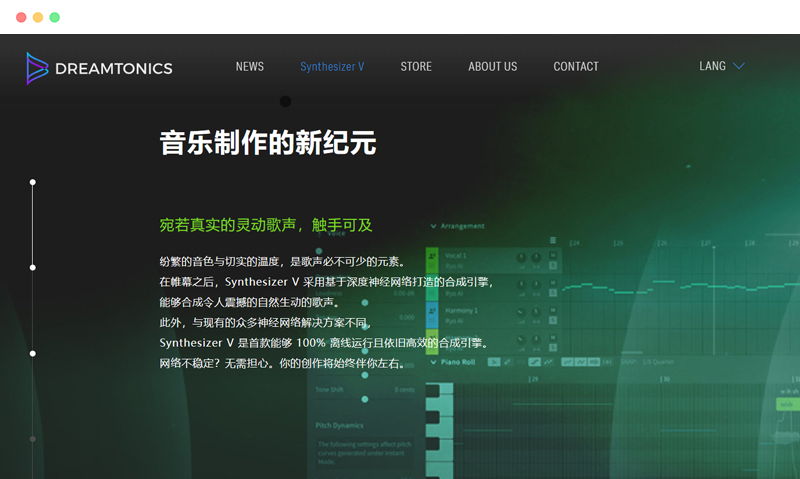The width and height of the screenshot is (800, 479).
Task: Open the arrangement hamburger menu icon
Action: coord(553,241)
